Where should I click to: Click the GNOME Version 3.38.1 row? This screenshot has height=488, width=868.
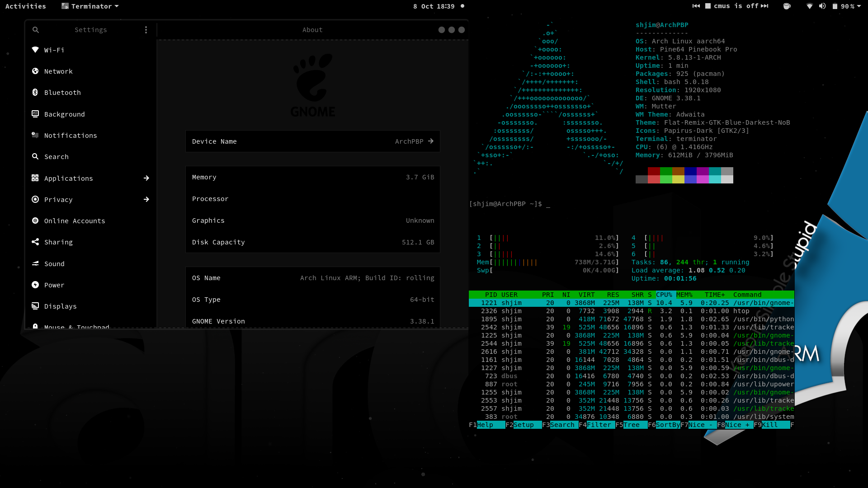313,321
